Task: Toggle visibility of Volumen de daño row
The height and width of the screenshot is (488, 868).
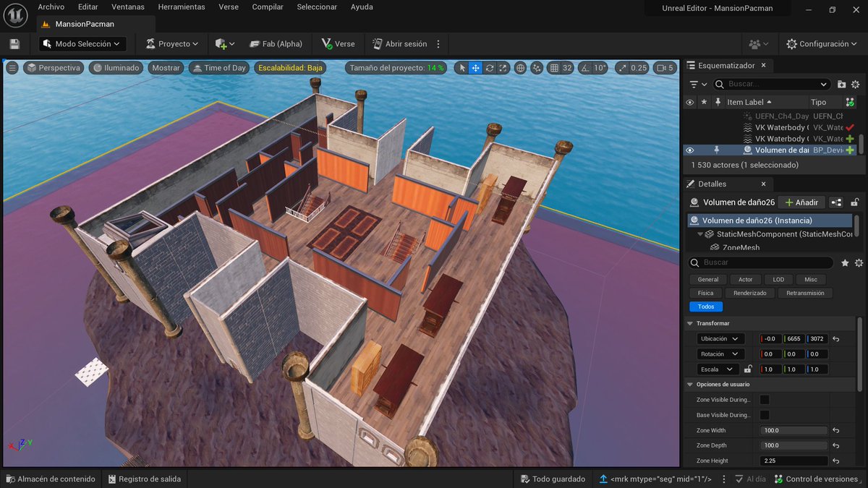Action: click(x=689, y=150)
